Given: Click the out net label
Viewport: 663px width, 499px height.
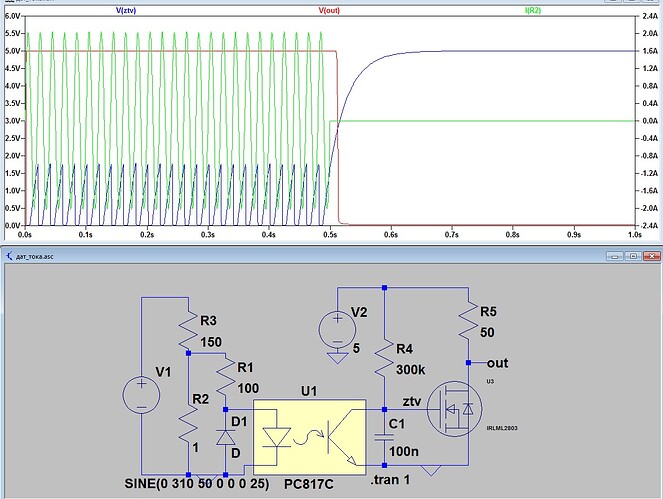Looking at the screenshot, I should [x=498, y=363].
